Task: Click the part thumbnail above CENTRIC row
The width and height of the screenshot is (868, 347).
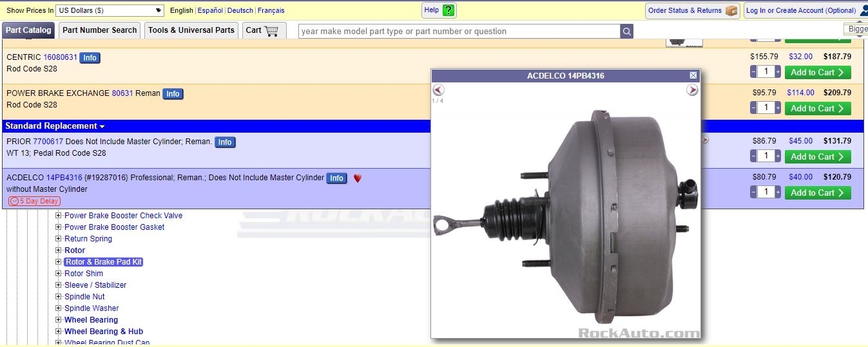Action: pyautogui.click(x=684, y=42)
